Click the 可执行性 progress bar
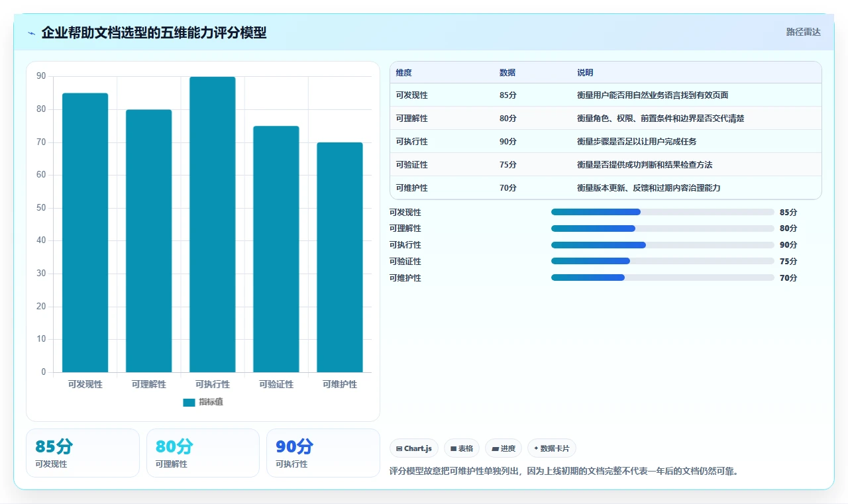This screenshot has width=848, height=504. tap(662, 245)
